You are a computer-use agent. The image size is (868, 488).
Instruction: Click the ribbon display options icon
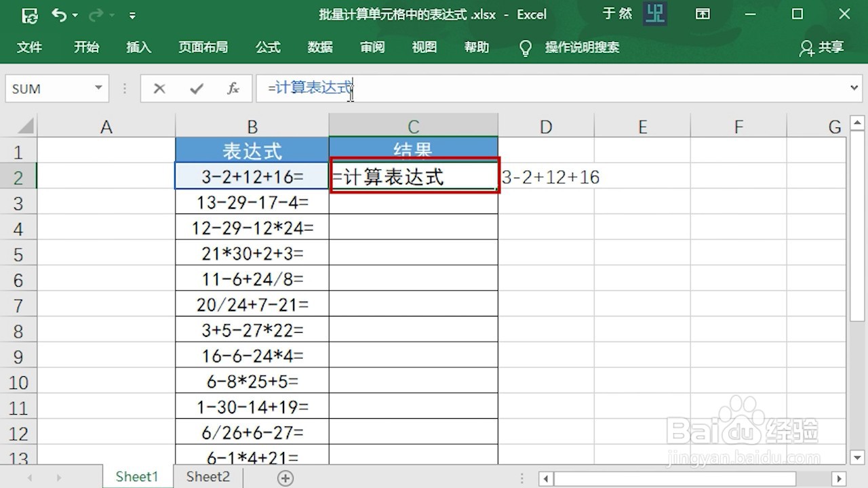click(x=703, y=14)
